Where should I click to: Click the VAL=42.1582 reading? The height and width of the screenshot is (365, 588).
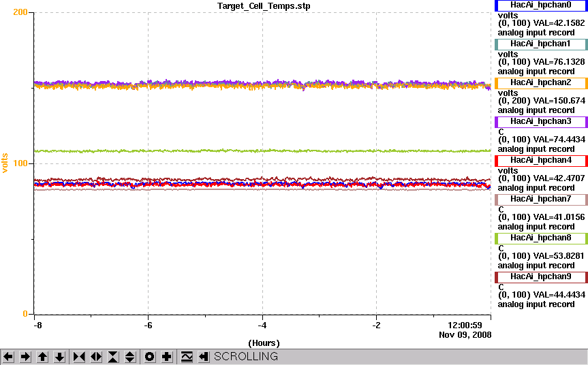(559, 23)
